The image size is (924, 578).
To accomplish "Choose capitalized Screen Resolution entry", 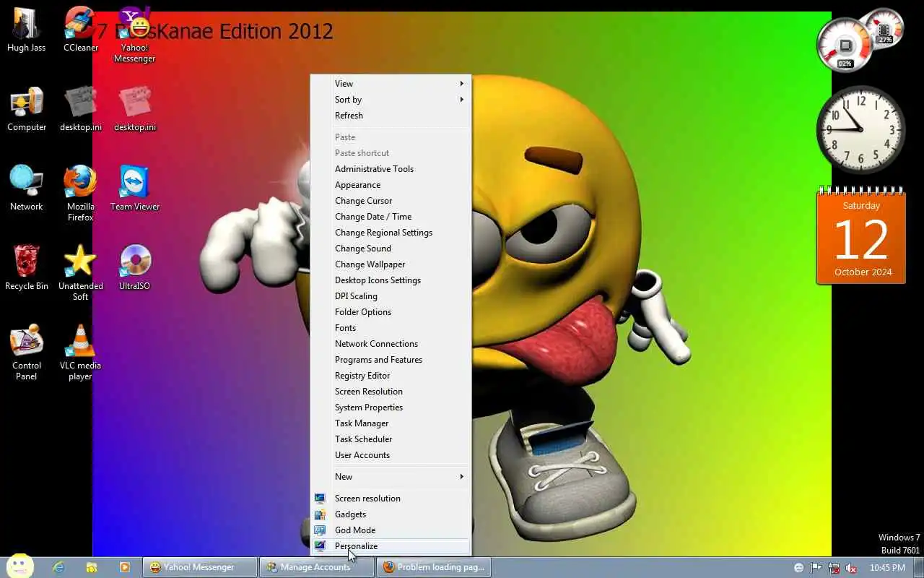I will [391, 392].
